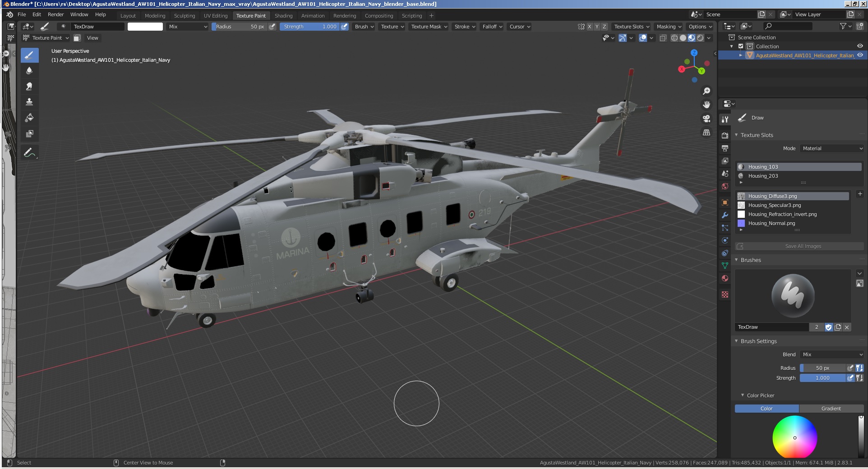Toggle Collection visibility eye in outliner
Screen dimensions: 868x469
click(860, 46)
